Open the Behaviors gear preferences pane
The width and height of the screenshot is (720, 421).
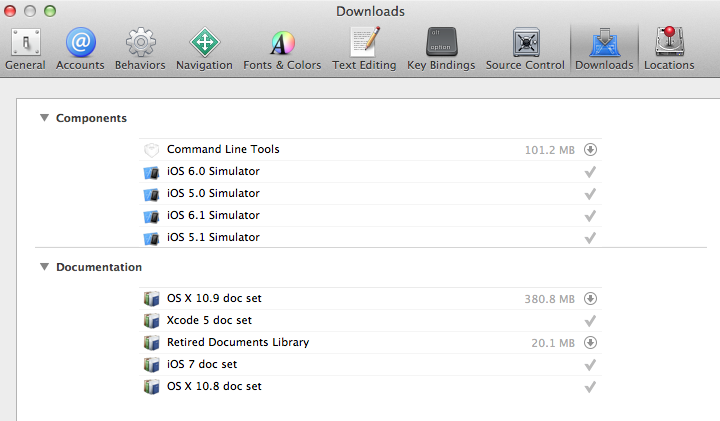coord(141,49)
